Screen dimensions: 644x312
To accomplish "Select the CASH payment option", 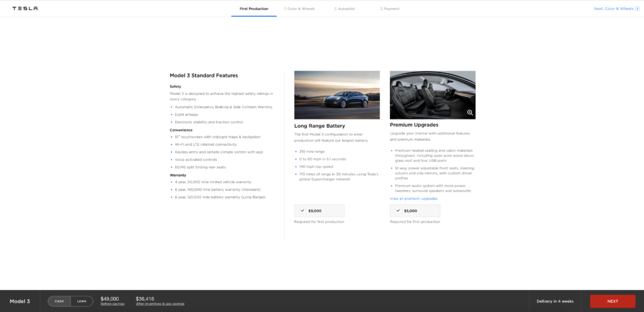I will coord(59,301).
